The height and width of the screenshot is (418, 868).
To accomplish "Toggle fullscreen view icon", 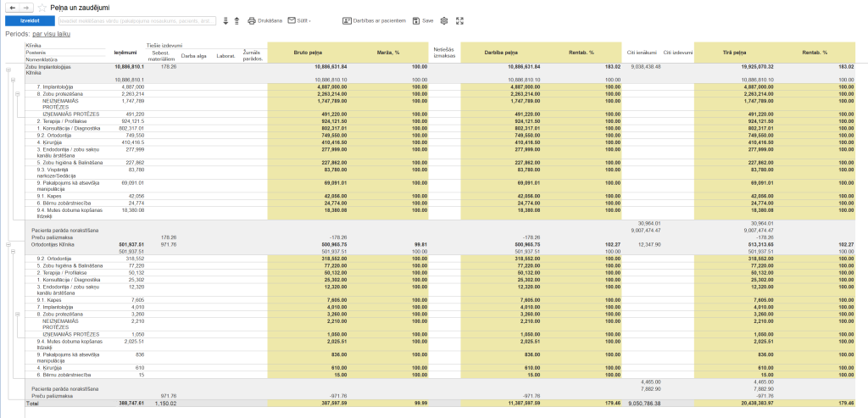I will click(459, 20).
